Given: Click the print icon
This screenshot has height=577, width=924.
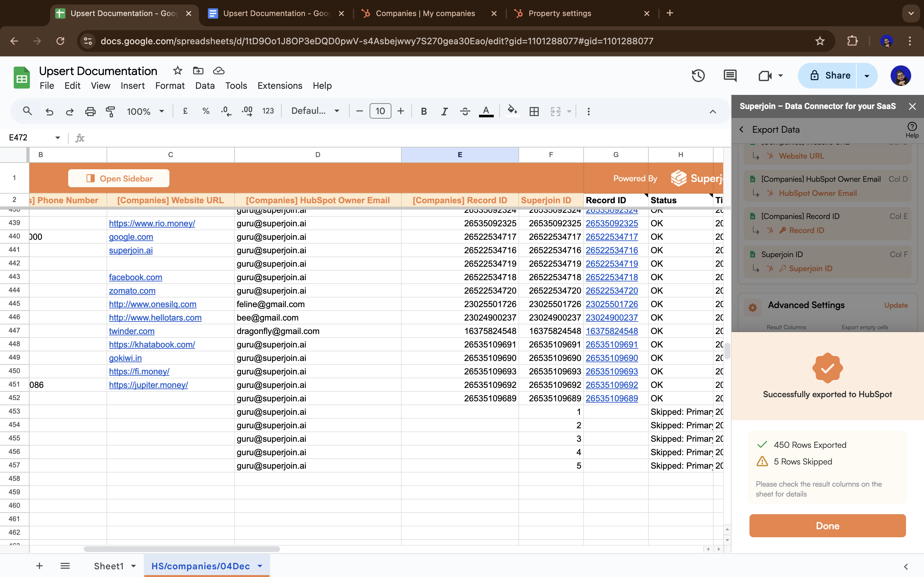Looking at the screenshot, I should 90,112.
